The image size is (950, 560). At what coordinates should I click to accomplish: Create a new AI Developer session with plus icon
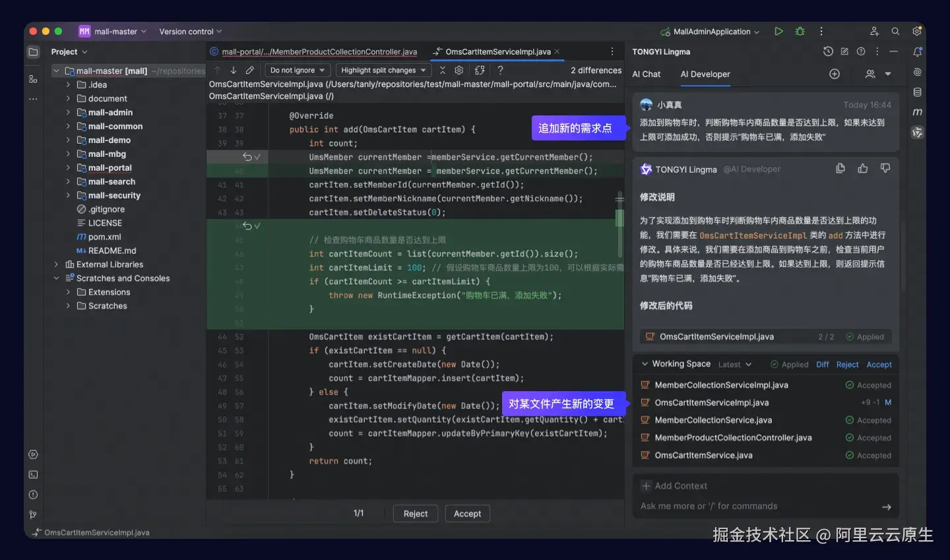pyautogui.click(x=835, y=74)
